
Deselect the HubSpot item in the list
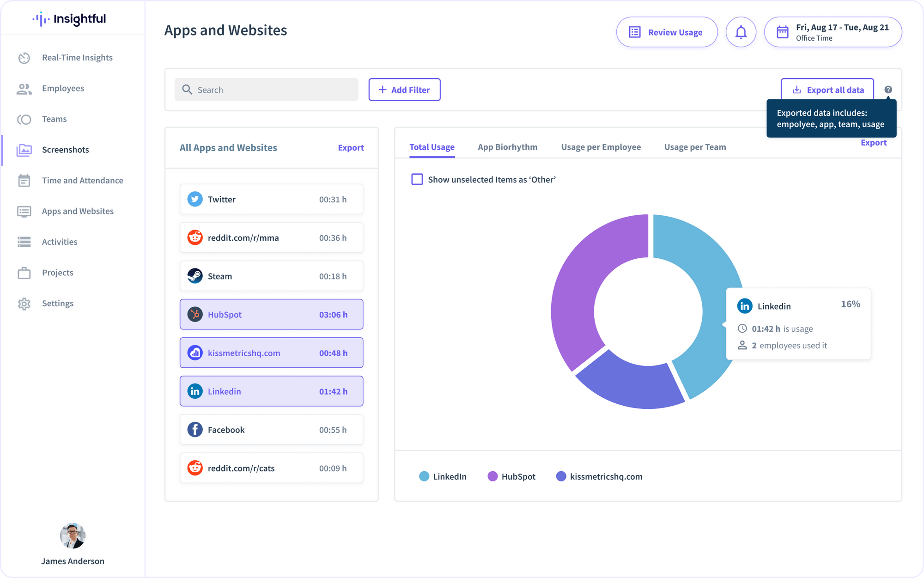271,314
